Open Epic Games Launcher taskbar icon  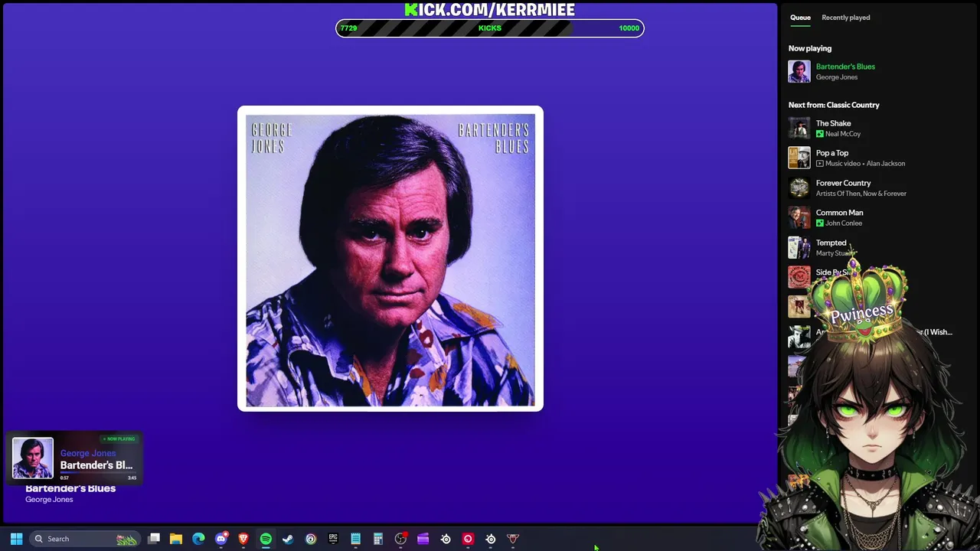[x=333, y=539]
